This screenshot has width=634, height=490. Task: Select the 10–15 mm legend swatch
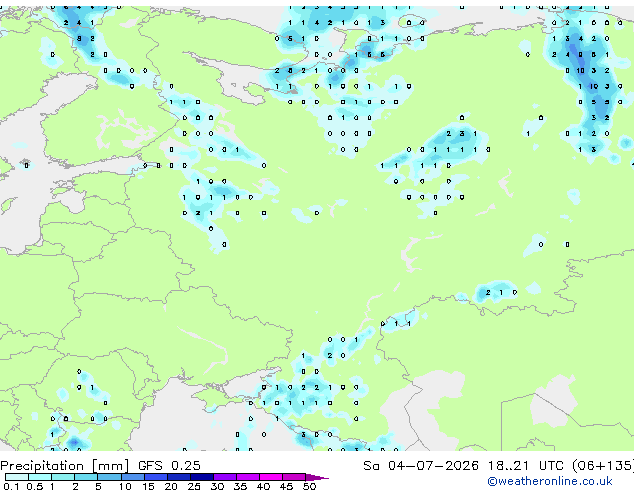(133, 477)
